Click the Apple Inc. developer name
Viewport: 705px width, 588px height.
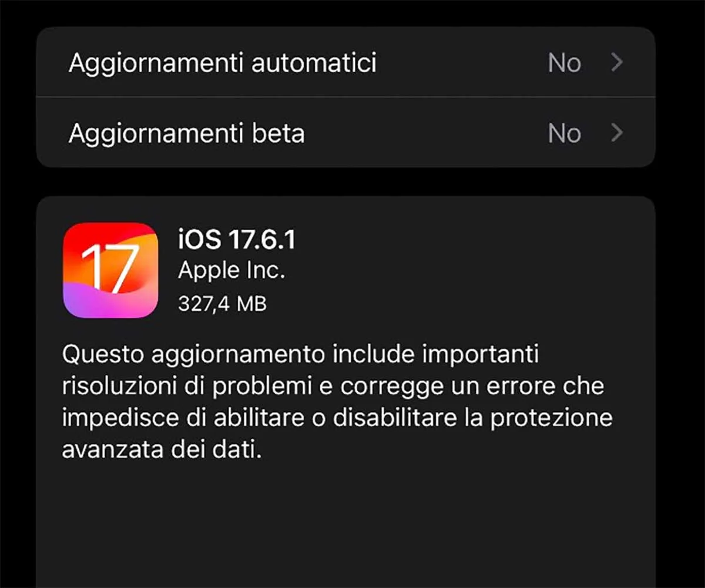[x=231, y=271]
